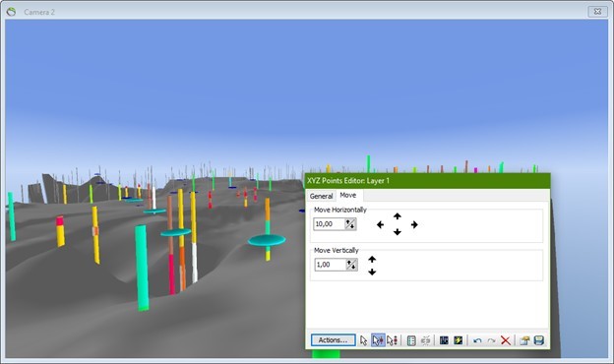The height and width of the screenshot is (364, 614).
Task: Save layer using the floppy disk icon
Action: 539,340
